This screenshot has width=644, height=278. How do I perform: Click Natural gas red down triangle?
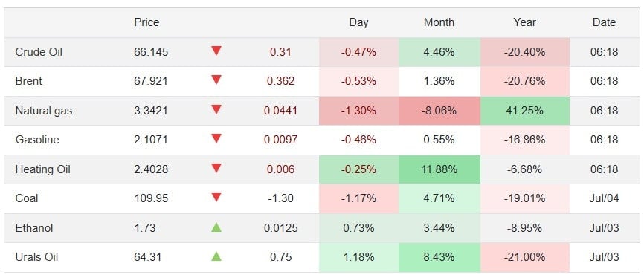(x=216, y=110)
